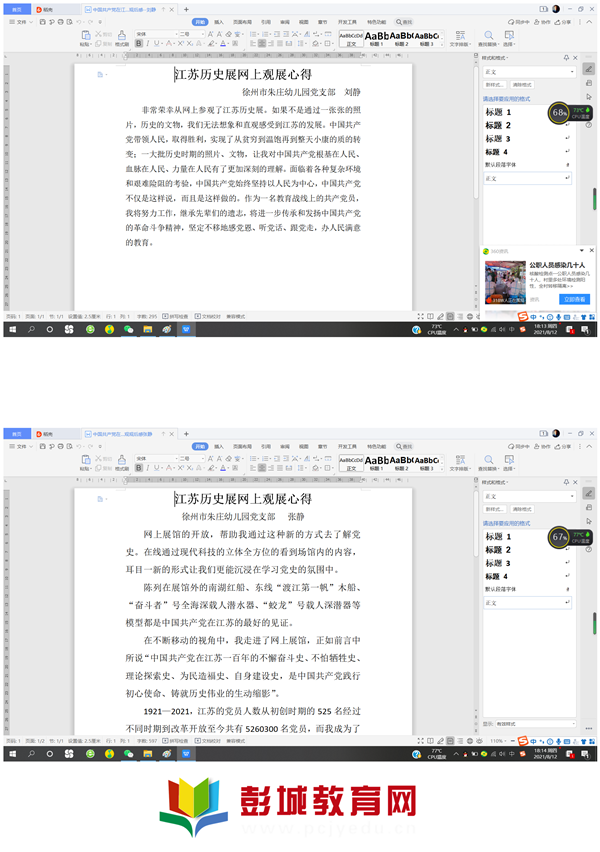Switch to 视图 tab in lower window
The height and width of the screenshot is (852, 600).
tap(304, 446)
